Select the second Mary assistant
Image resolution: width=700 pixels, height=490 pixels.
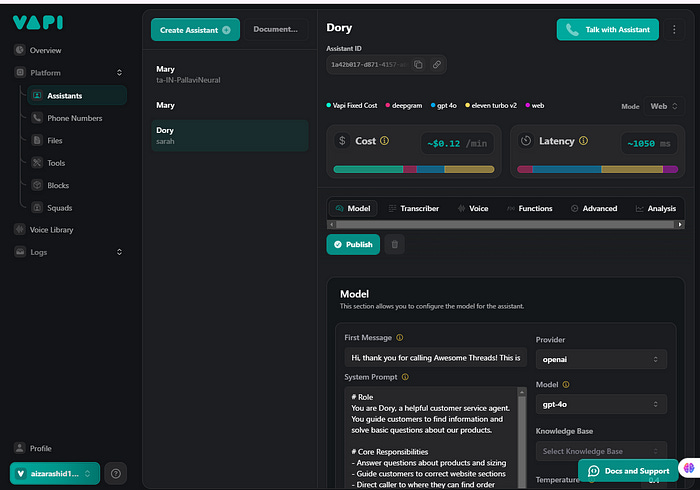tap(229, 105)
